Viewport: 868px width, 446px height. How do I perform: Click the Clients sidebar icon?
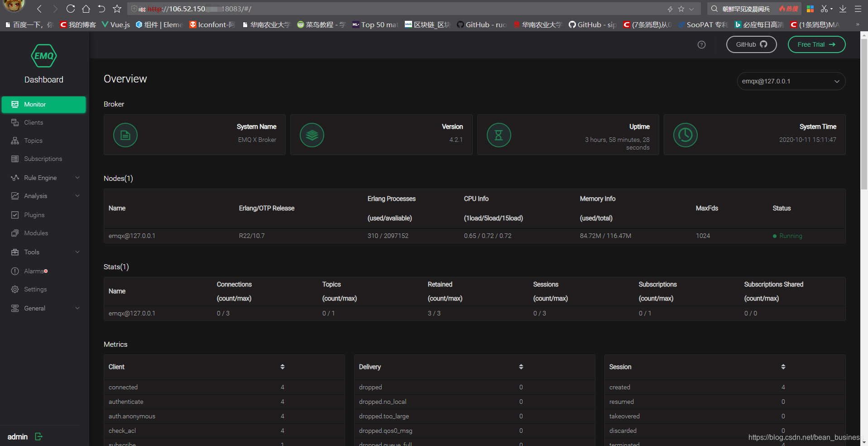15,122
